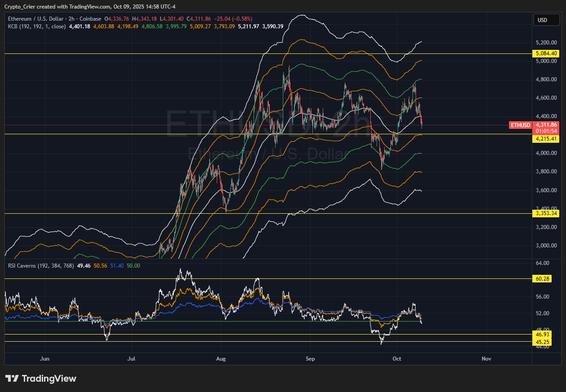This screenshot has width=566, height=392.
Task: Click the USD currency button
Action: [546, 20]
